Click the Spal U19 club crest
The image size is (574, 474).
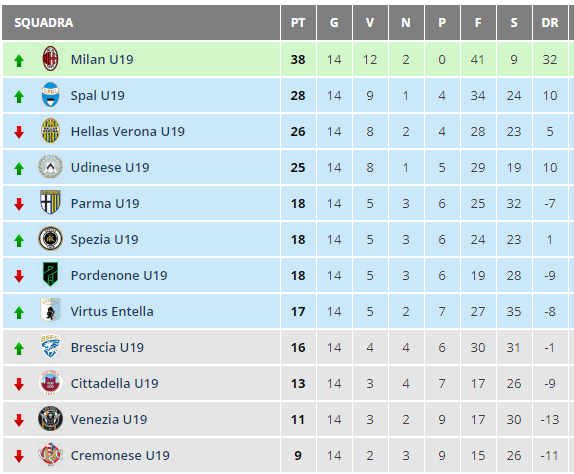[x=50, y=94]
